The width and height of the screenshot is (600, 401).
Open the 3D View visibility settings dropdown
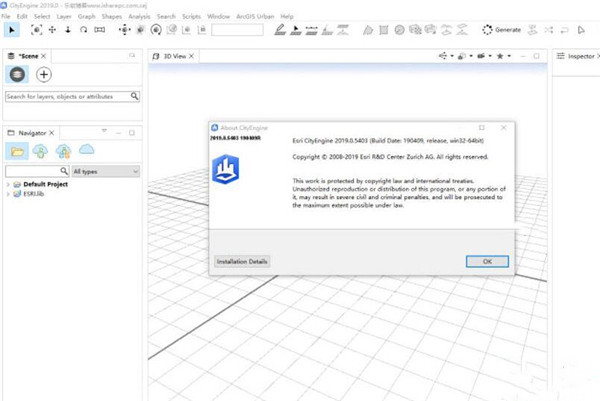(465, 56)
